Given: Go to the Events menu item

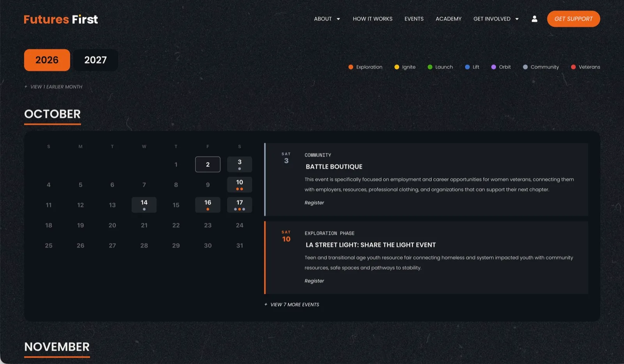Looking at the screenshot, I should (414, 19).
